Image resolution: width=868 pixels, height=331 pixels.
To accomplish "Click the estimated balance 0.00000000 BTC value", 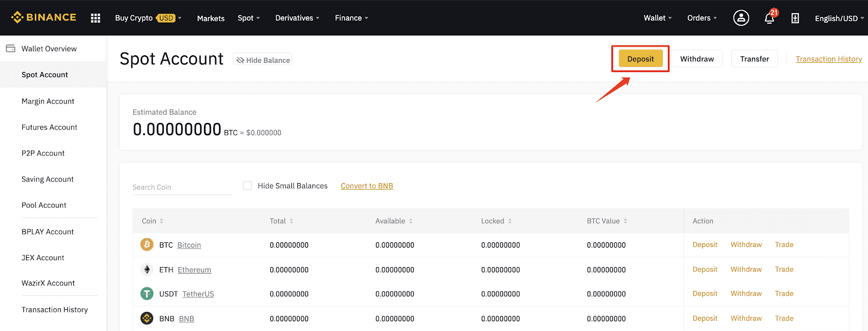I will tap(177, 129).
